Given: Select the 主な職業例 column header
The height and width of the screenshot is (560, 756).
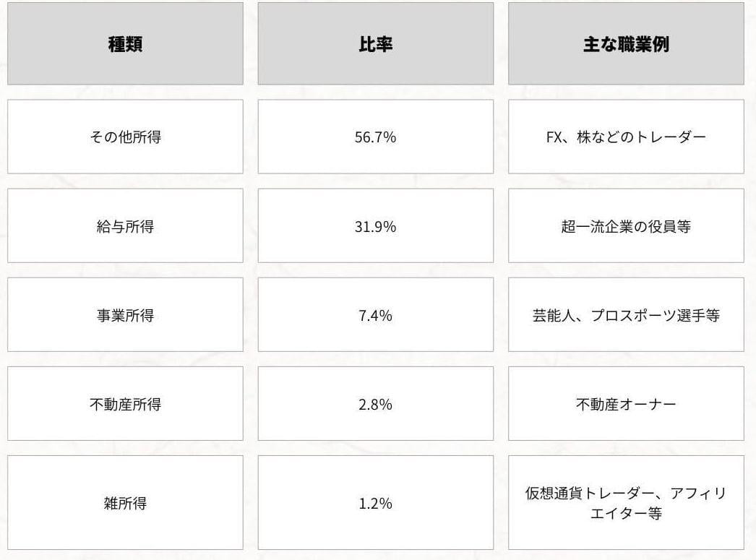Looking at the screenshot, I should [626, 44].
